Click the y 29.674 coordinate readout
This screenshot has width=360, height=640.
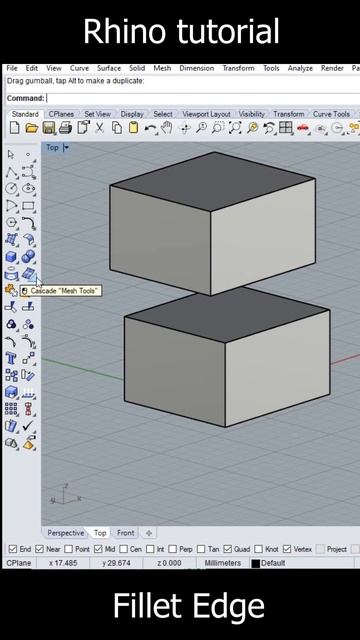pyautogui.click(x=116, y=563)
